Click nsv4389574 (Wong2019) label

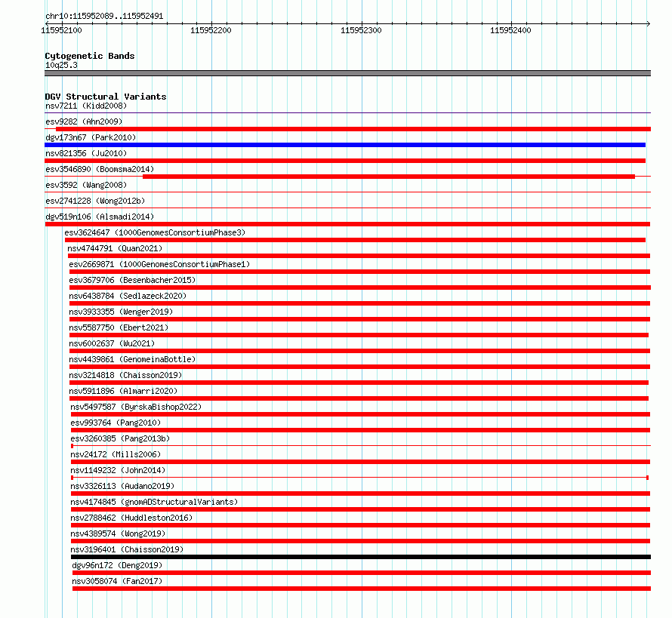click(118, 533)
